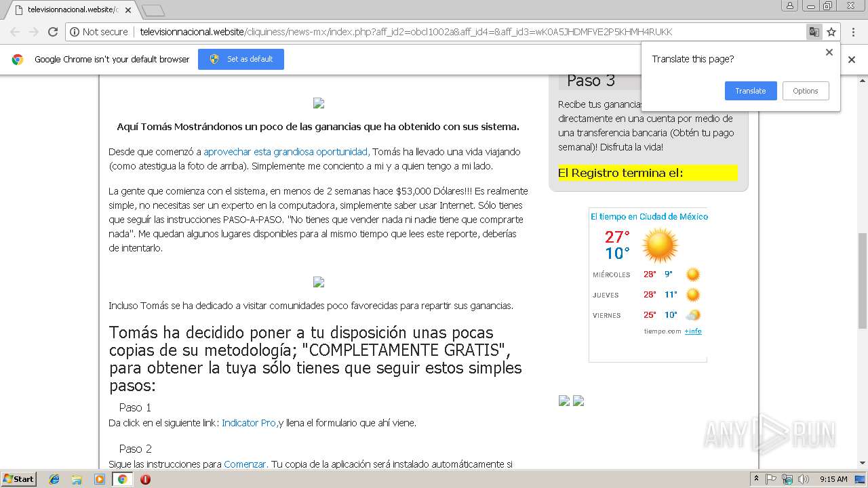This screenshot has width=868, height=488.
Task: Click the browser back arrow
Action: click(14, 32)
